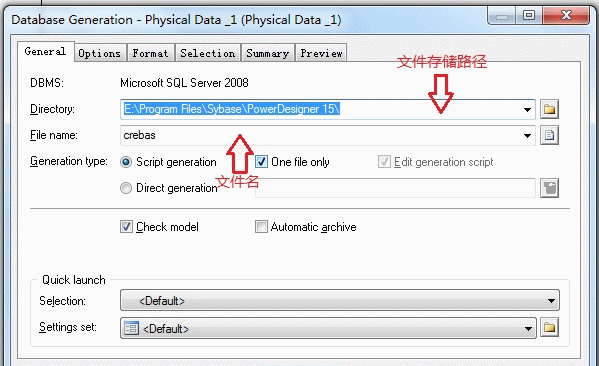Select Script generation radio button
This screenshot has height=366, width=599.
click(x=126, y=162)
